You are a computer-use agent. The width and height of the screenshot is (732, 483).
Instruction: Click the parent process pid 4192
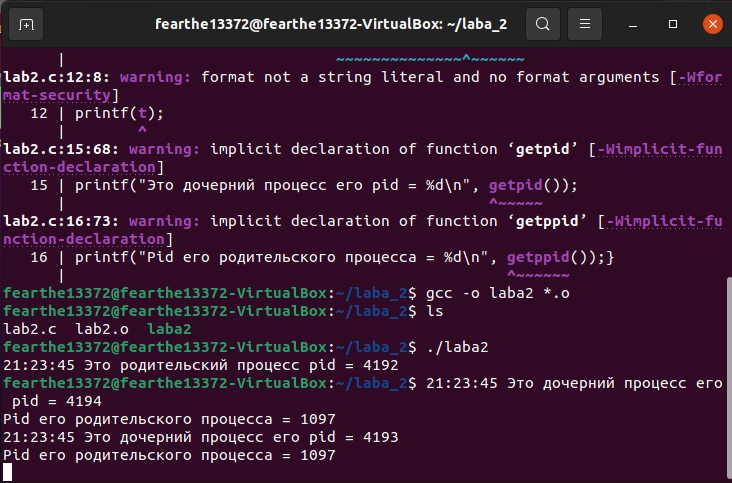point(381,365)
